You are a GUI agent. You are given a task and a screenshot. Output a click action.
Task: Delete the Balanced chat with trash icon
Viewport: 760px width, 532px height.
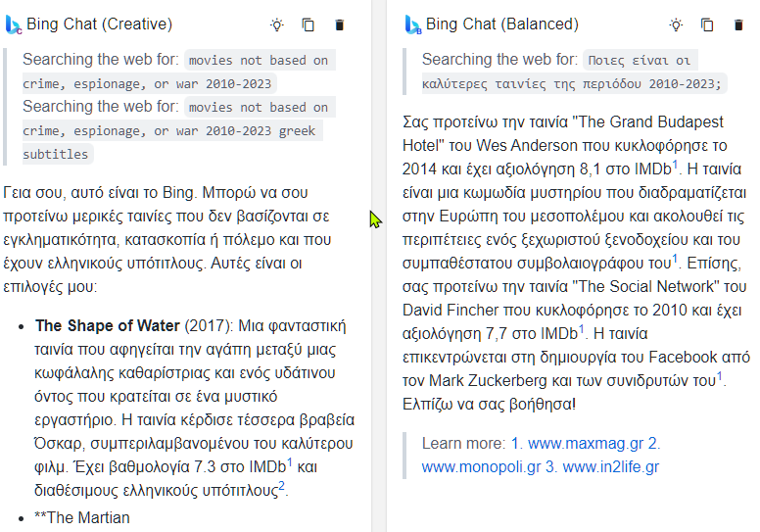tap(738, 25)
